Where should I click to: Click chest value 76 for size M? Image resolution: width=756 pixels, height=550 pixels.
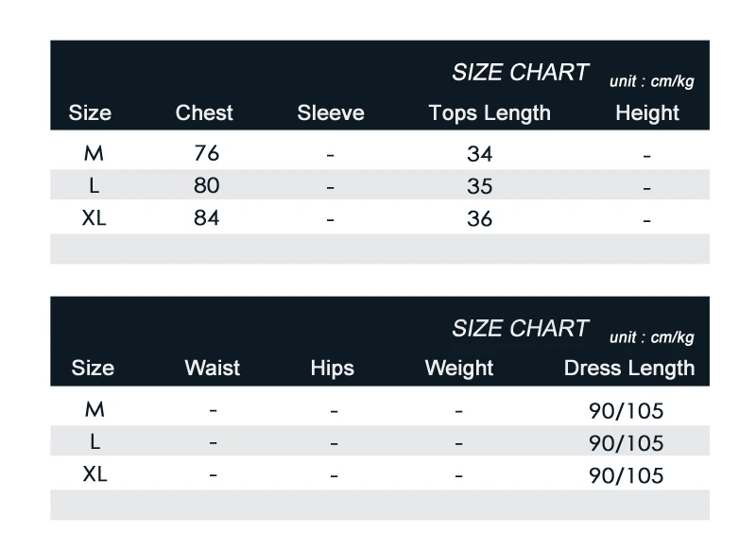click(x=206, y=153)
